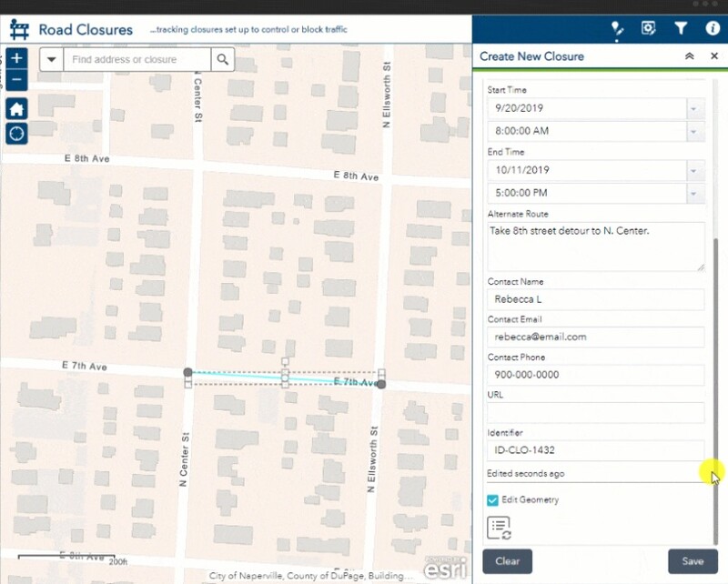
Task: Click the attribute list refresh icon
Action: (x=499, y=527)
